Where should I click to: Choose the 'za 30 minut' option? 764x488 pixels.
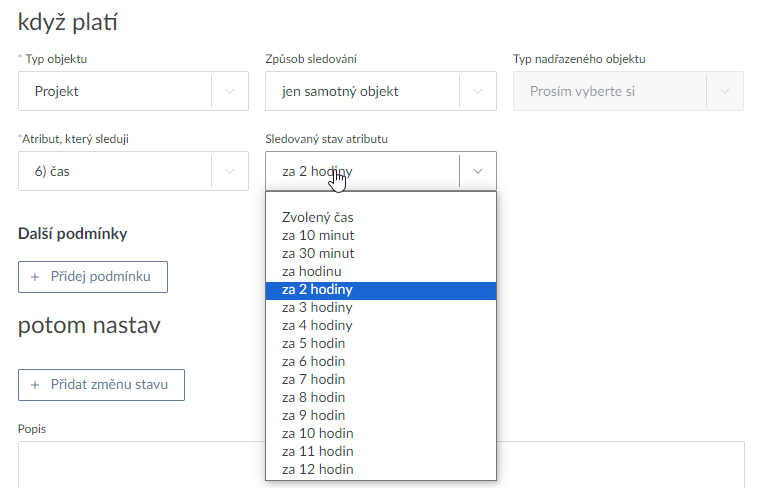pyautogui.click(x=318, y=253)
